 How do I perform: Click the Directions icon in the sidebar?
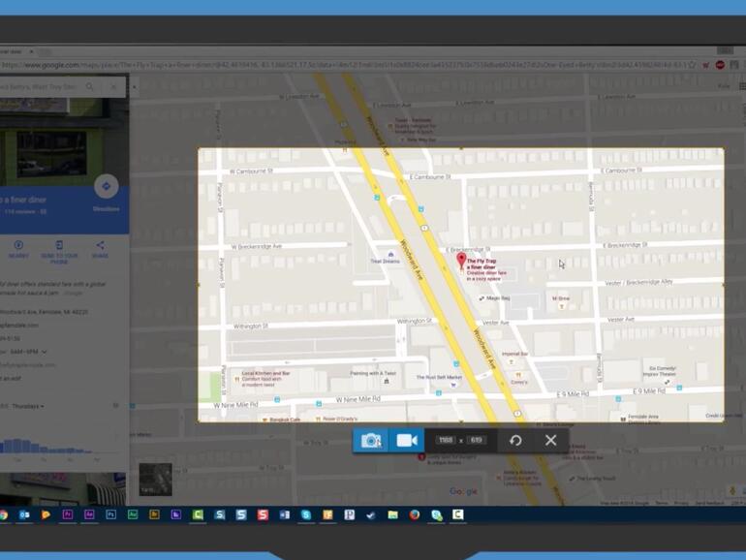(106, 187)
